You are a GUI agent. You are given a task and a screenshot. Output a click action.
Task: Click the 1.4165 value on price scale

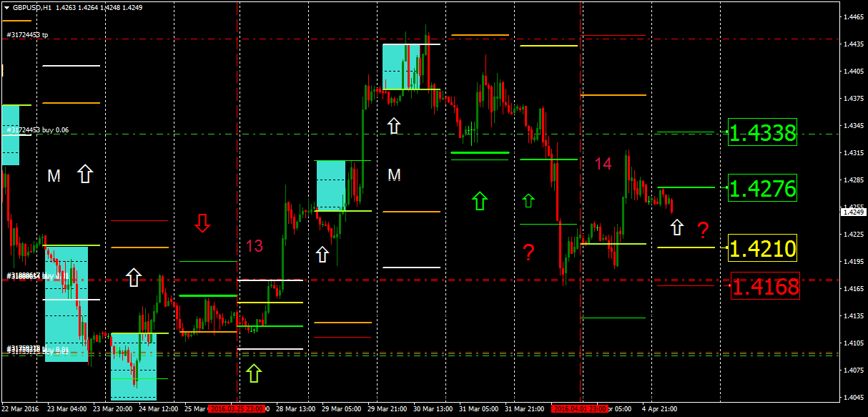(853, 289)
